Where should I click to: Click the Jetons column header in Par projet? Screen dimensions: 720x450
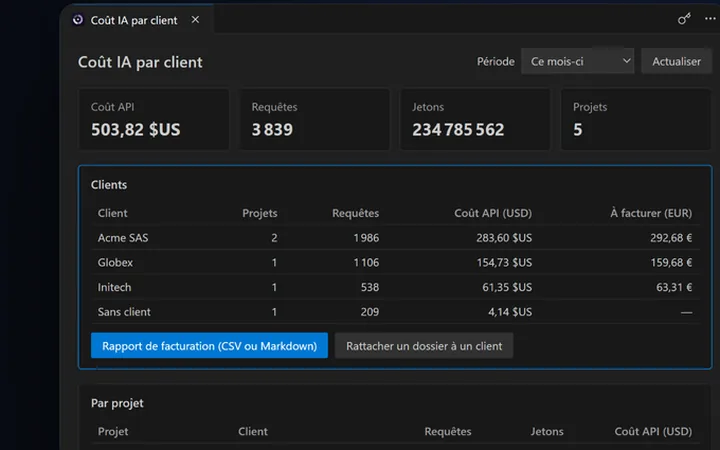point(547,432)
